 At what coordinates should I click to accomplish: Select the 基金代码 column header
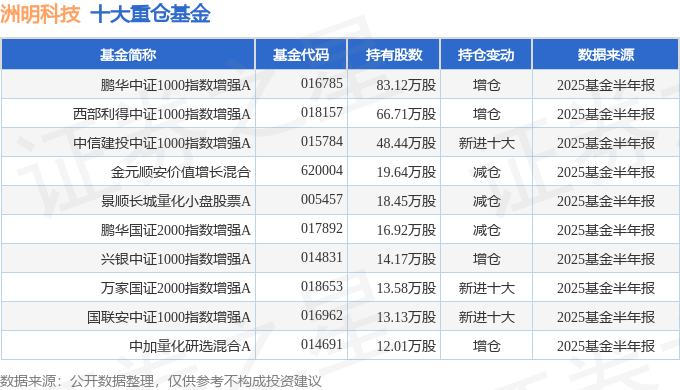pos(301,55)
